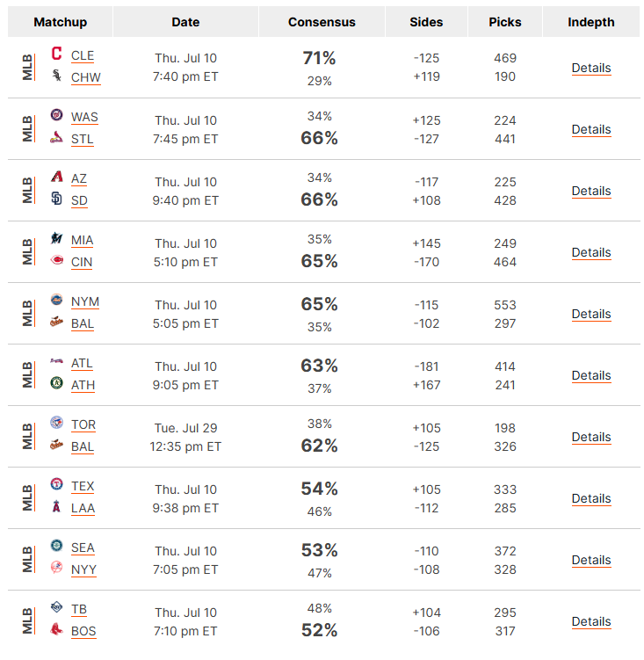This screenshot has height=660, width=644.
Task: Click the White Sox team logo
Action: [56, 76]
